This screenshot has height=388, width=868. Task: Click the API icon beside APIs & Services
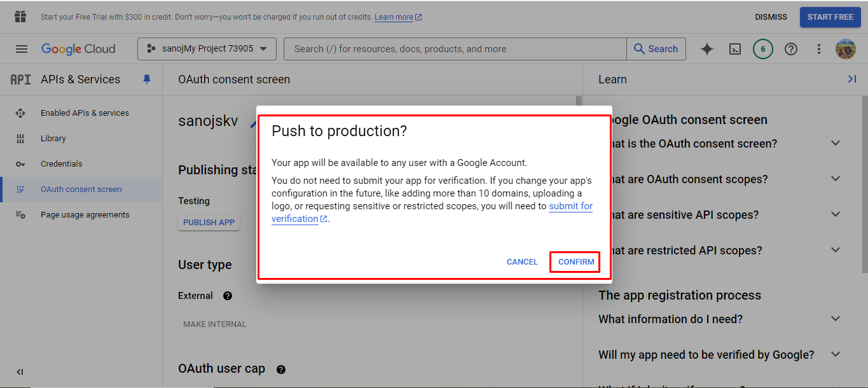pyautogui.click(x=20, y=80)
